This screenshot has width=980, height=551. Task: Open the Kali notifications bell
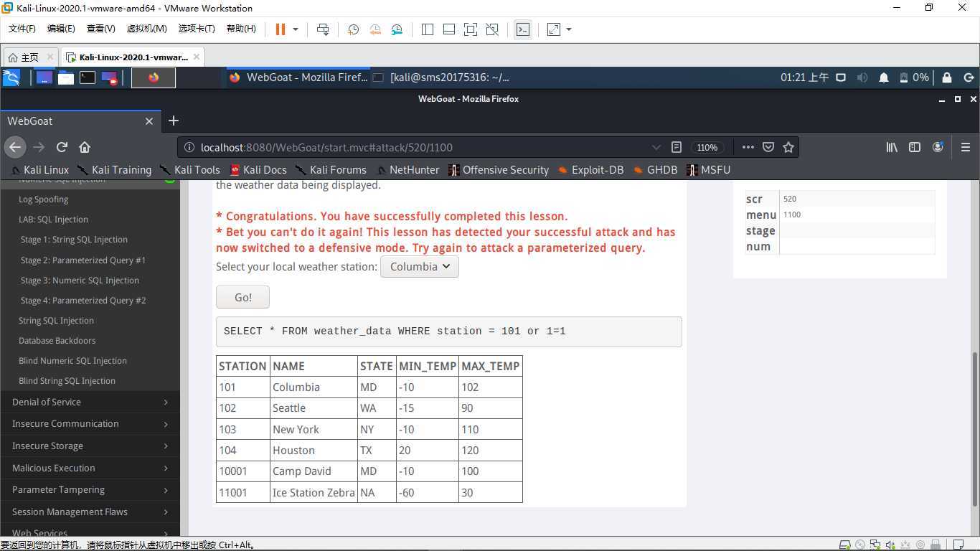click(x=884, y=77)
